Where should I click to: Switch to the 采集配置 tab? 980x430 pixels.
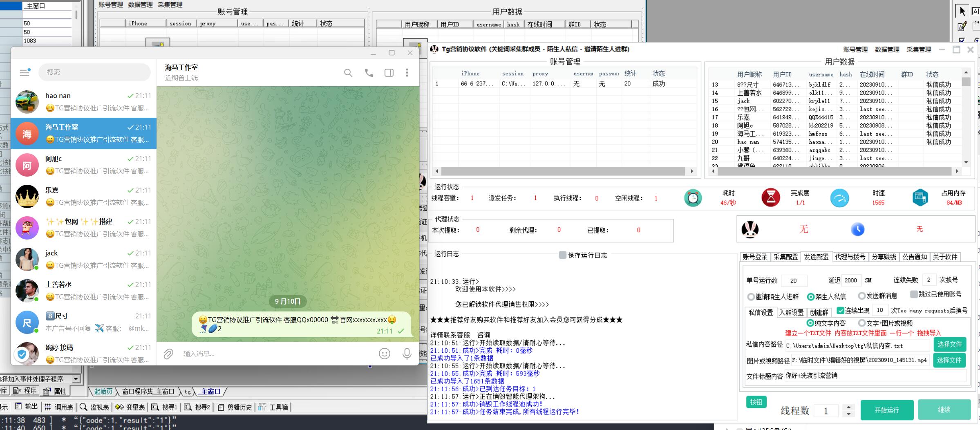[785, 257]
